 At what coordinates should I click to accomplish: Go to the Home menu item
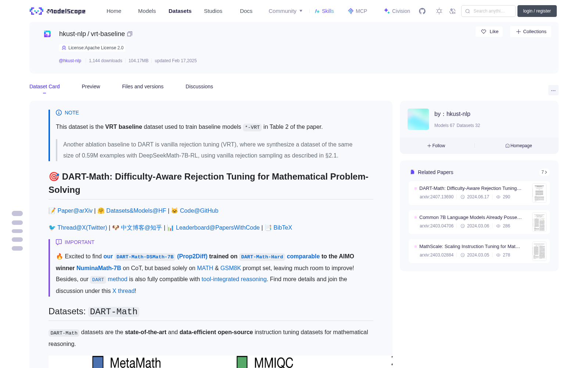[x=114, y=11]
